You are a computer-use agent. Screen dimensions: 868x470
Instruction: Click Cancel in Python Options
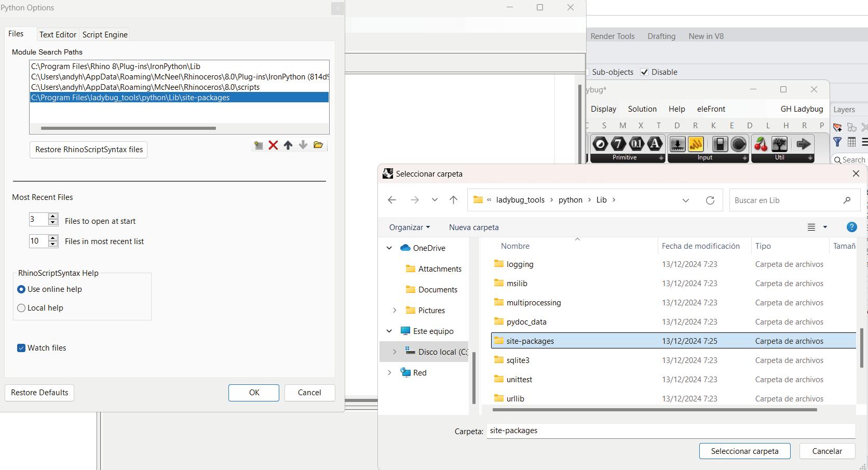[309, 393]
